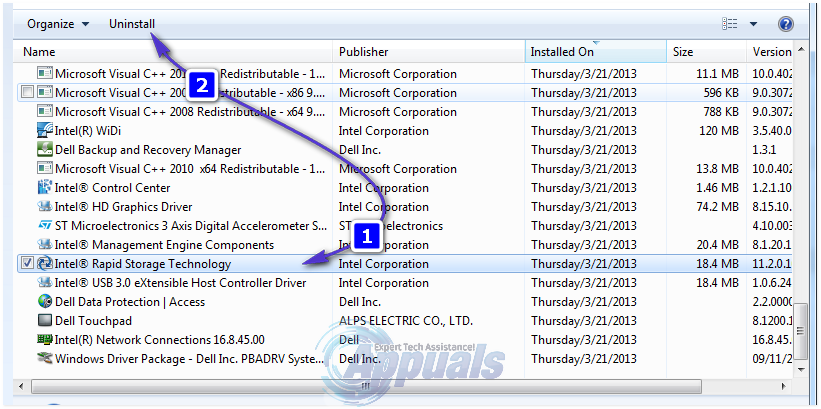Sort by the Name column header
Screen dimensions: 821x409
pyautogui.click(x=175, y=52)
